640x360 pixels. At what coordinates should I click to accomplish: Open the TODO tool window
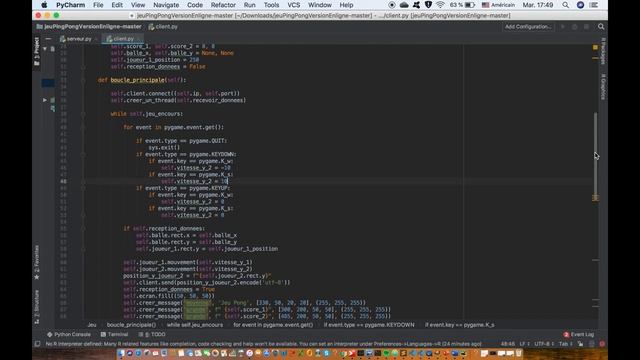tap(151, 334)
